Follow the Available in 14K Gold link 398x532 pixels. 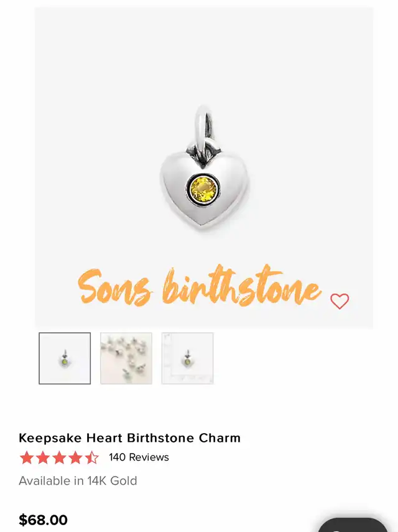(78, 481)
